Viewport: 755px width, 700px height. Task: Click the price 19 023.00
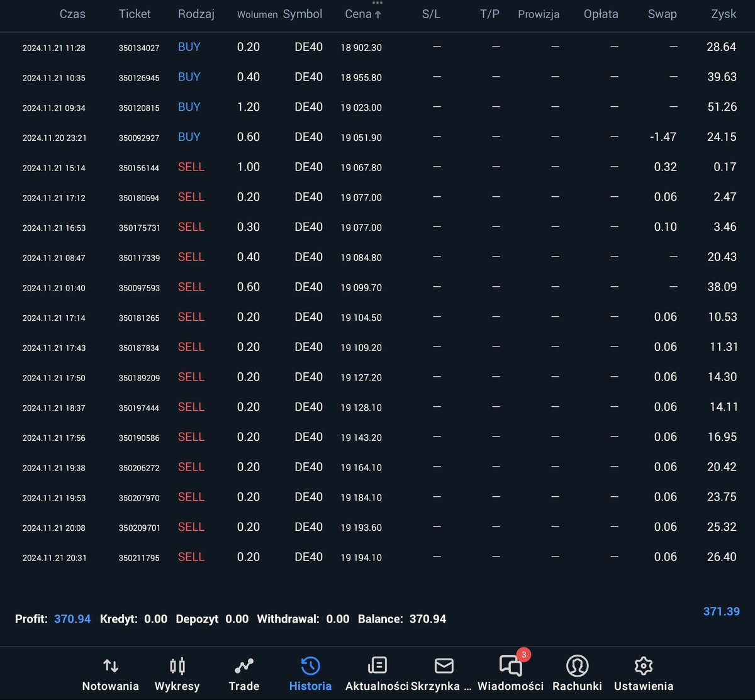click(x=361, y=108)
